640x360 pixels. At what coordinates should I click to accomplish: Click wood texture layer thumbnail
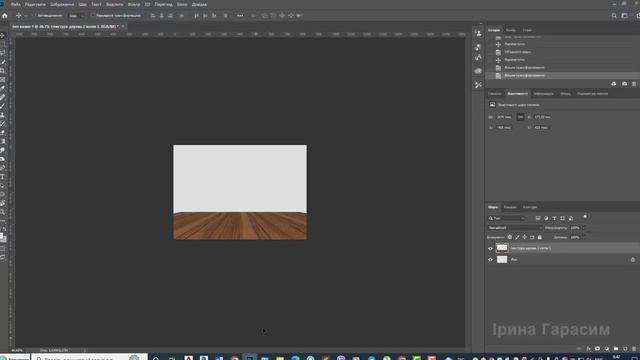502,248
